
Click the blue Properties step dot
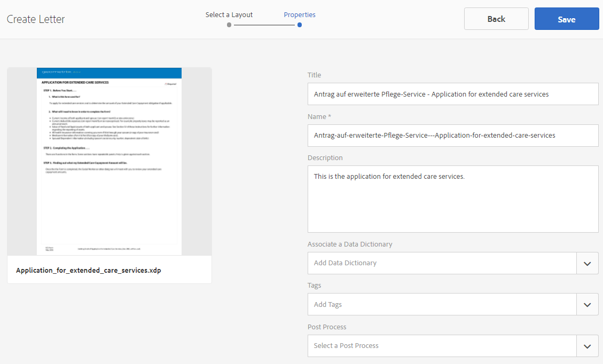(300, 25)
